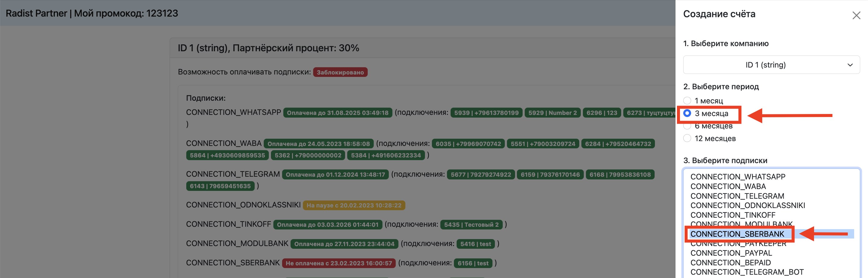The width and height of the screenshot is (868, 278).
Task: Select CONNECTION_ODNOKLASSNIKI in the subscriptions list
Action: 747,205
